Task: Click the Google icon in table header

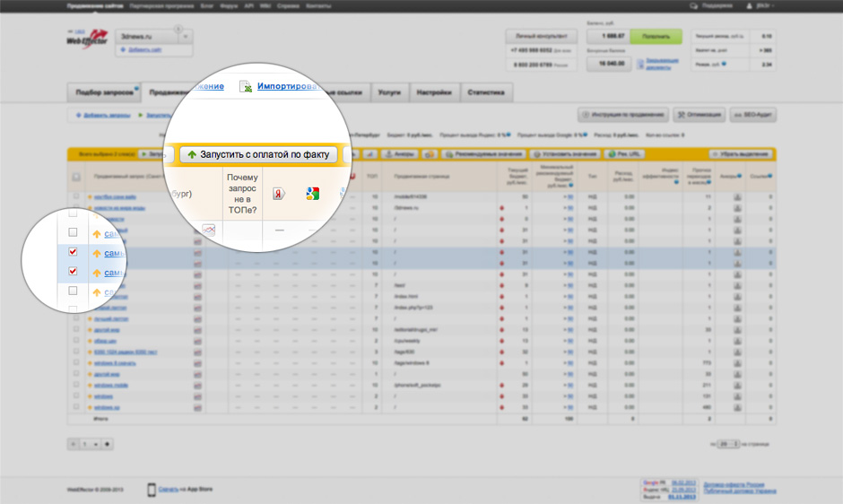Action: (313, 194)
